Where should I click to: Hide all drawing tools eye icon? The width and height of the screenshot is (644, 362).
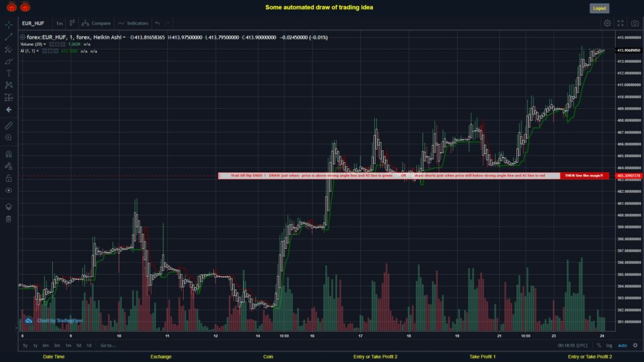[x=9, y=190]
